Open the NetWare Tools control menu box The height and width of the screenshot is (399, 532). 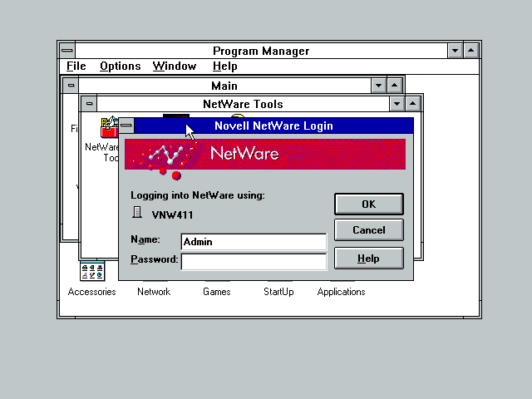[x=89, y=103]
